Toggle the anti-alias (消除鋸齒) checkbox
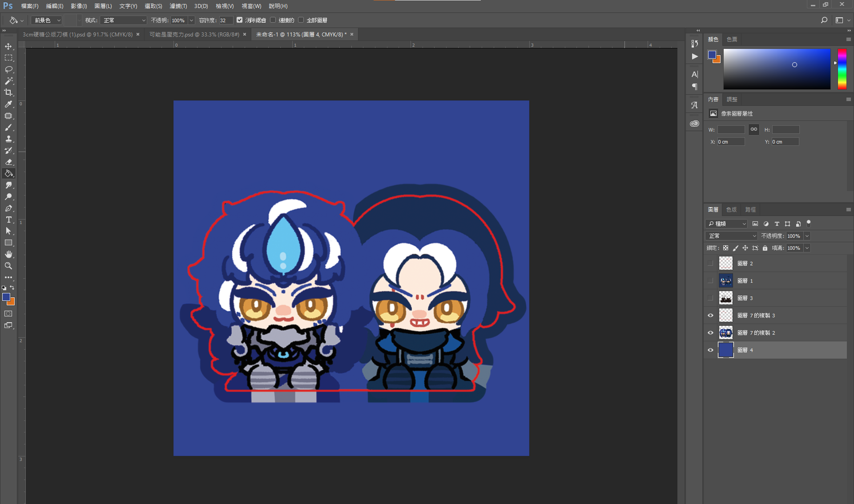 click(240, 20)
